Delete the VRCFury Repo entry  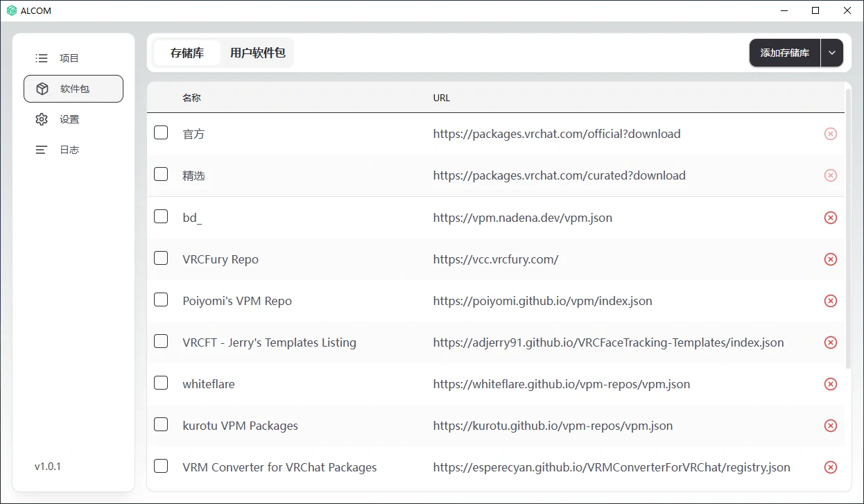click(x=830, y=259)
